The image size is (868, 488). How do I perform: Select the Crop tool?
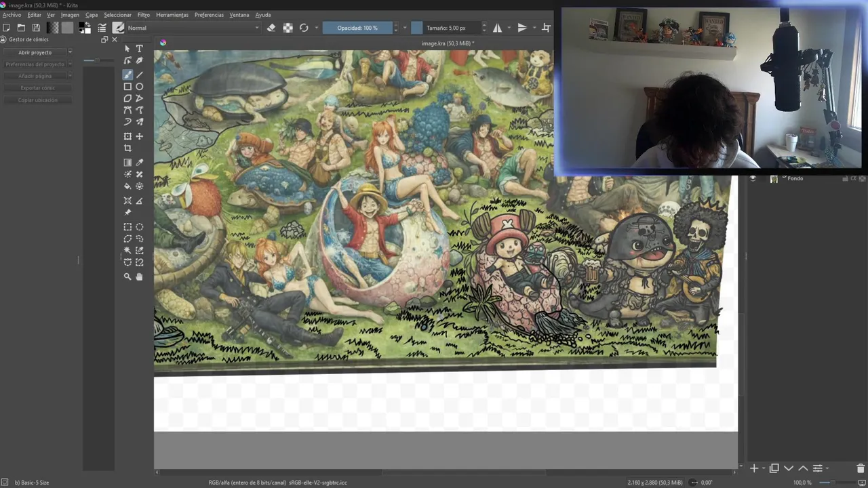pyautogui.click(x=127, y=148)
